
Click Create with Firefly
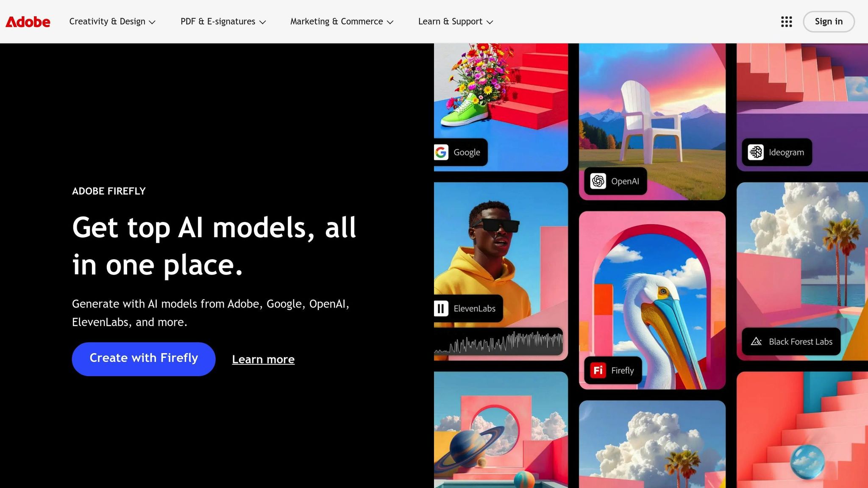(143, 358)
